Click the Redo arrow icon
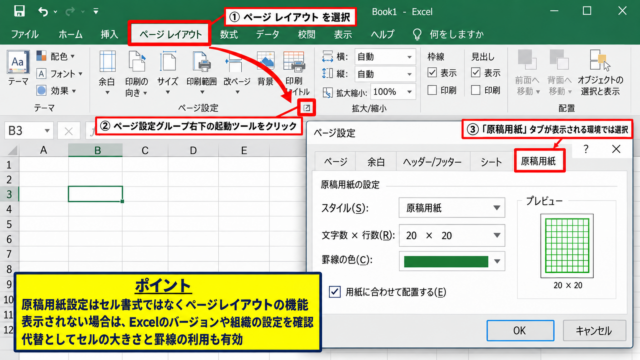The width and height of the screenshot is (640, 360). 70,11
